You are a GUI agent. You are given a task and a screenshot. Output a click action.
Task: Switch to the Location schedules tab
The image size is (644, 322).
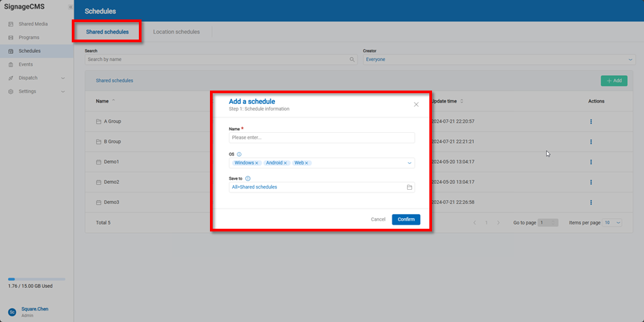click(176, 32)
